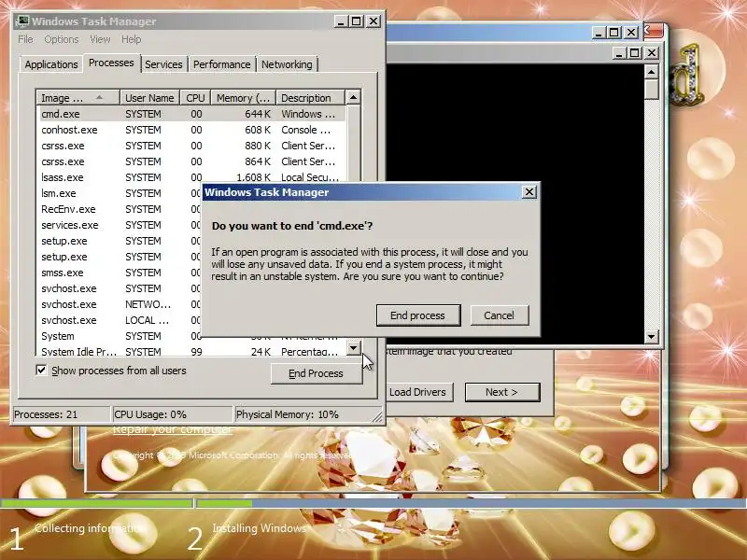747x560 pixels.
Task: Click the Repair your computer link
Action: tap(172, 429)
